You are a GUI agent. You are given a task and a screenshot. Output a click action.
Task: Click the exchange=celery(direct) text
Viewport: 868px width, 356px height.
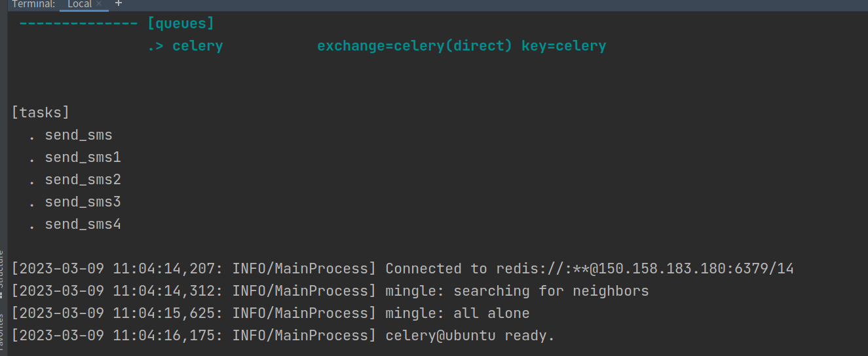[x=415, y=47]
